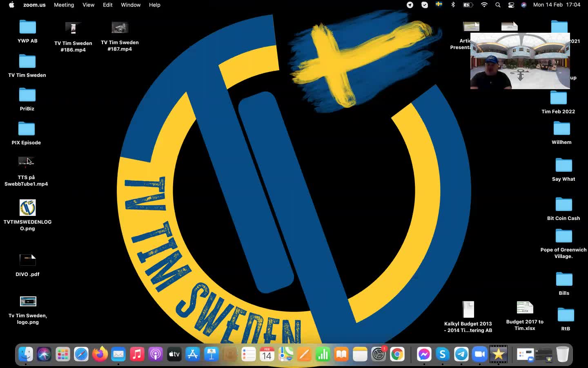Viewport: 588px width, 368px height.
Task: Open the Trash in the Dock
Action: coord(563,354)
